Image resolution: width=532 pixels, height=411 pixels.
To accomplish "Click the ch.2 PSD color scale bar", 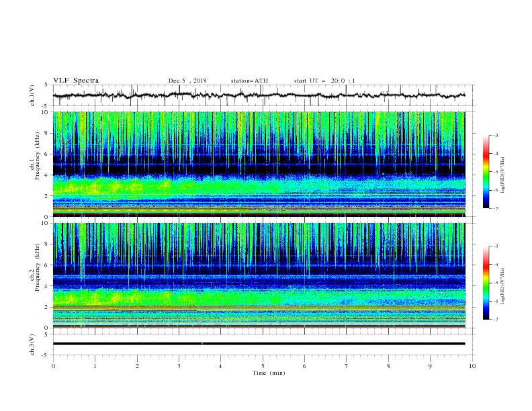I will (x=486, y=283).
